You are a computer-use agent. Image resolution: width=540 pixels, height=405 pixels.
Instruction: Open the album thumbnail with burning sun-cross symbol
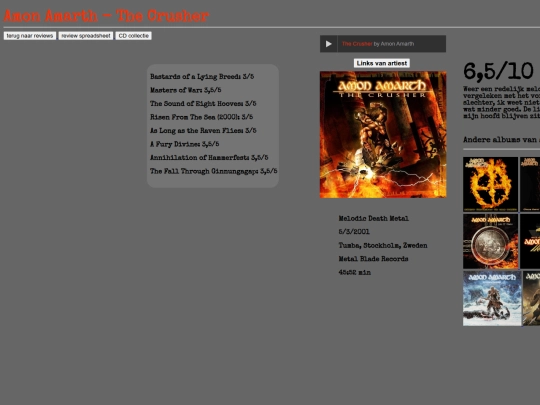pos(490,184)
